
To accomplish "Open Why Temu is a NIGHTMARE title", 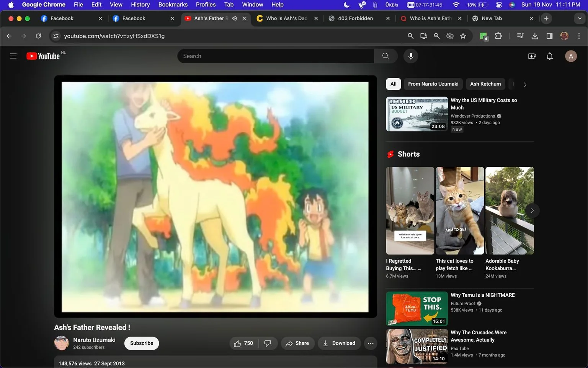I will 482,295.
